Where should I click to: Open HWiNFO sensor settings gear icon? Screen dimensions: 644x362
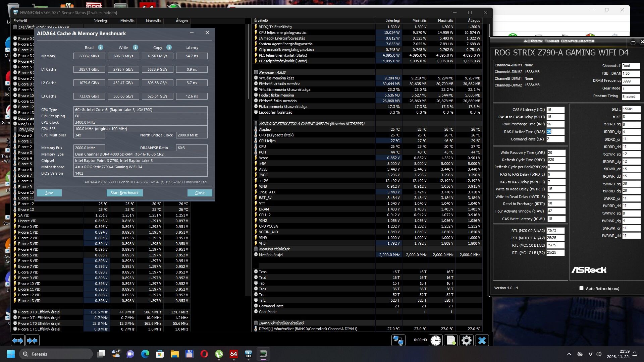[x=466, y=340]
